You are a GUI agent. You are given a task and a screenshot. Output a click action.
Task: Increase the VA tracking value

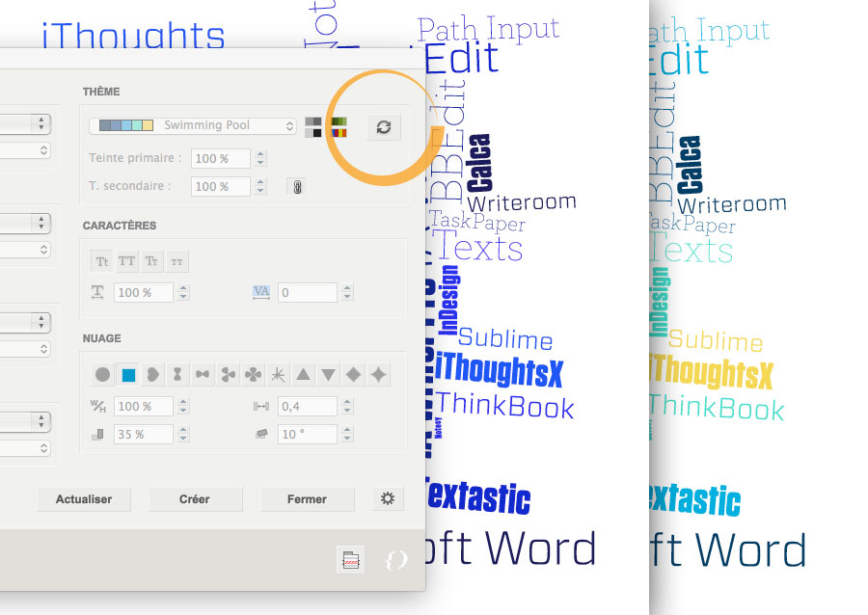tap(347, 288)
